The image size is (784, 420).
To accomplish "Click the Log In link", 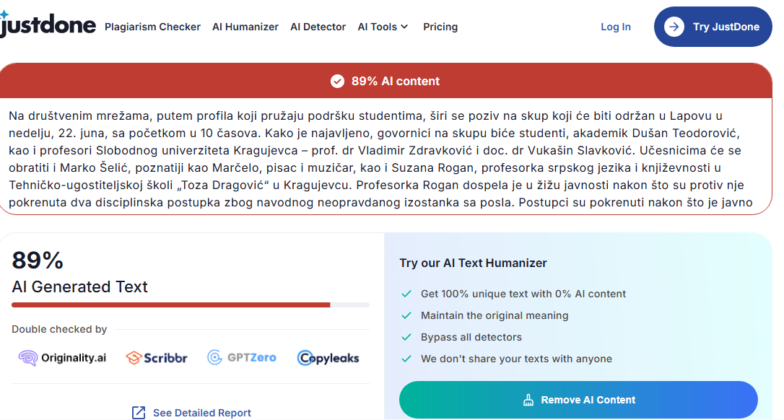I will click(615, 27).
